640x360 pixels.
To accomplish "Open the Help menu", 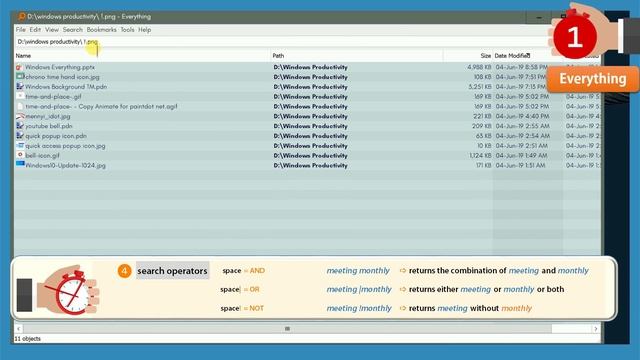I will tap(144, 30).
